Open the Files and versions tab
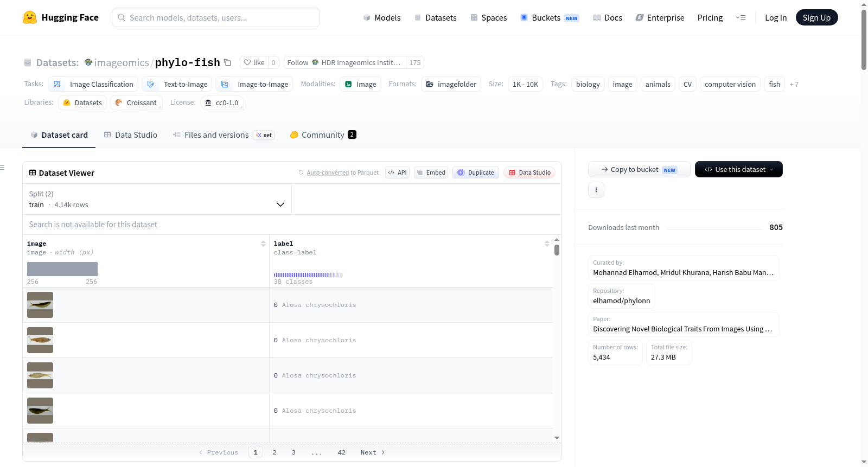 (224, 135)
